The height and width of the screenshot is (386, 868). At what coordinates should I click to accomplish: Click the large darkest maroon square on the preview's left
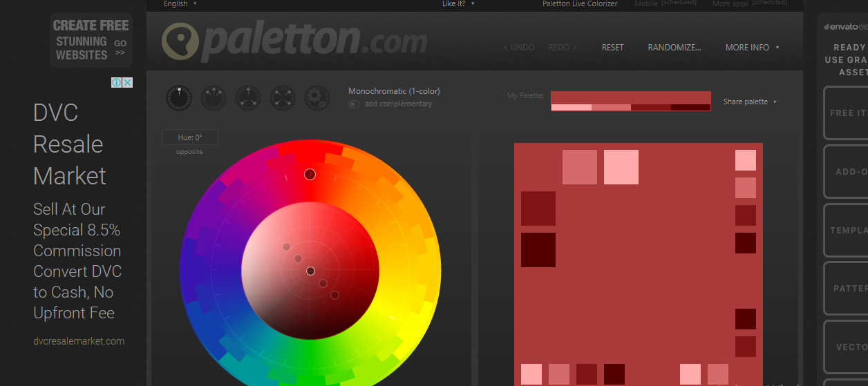(538, 250)
